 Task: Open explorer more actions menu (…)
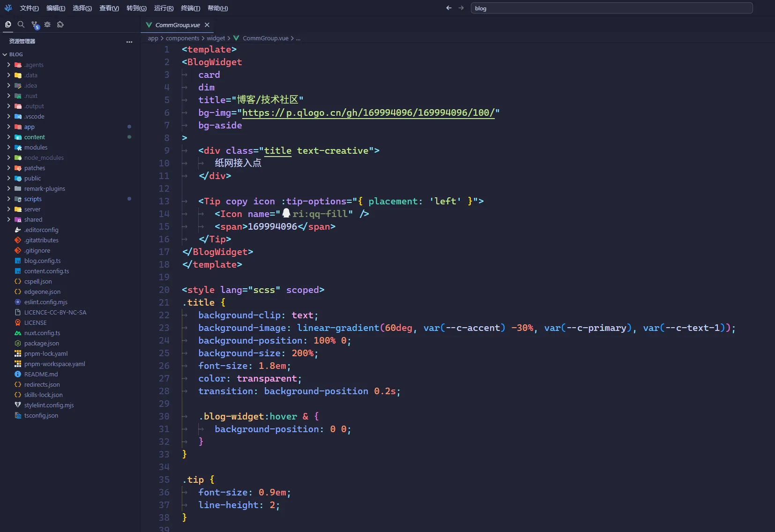tap(129, 42)
